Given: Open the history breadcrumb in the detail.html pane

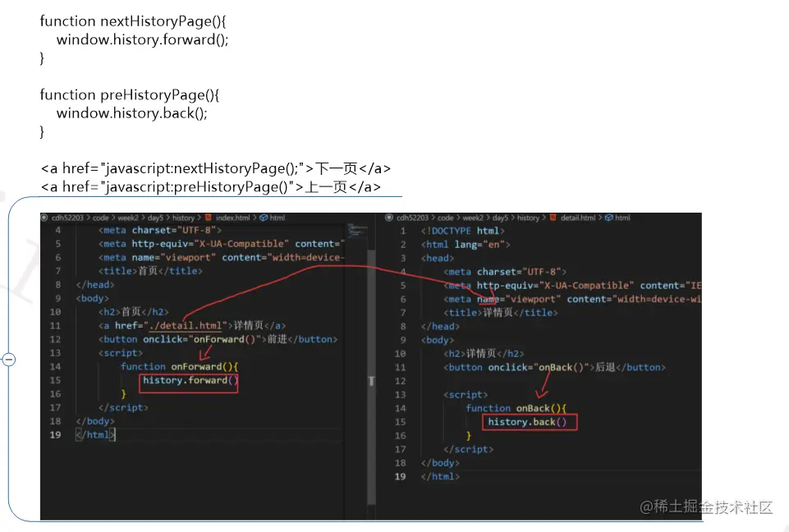Looking at the screenshot, I should coord(529,218).
